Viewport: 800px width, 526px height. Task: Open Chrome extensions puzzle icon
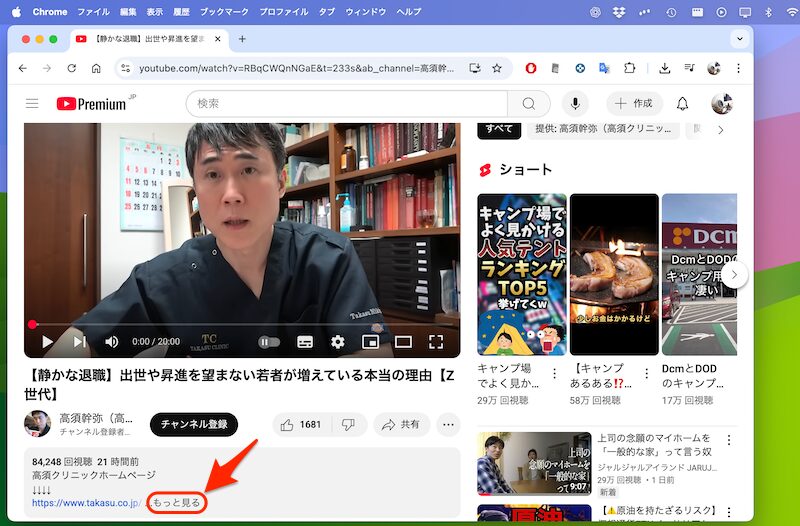[630, 68]
